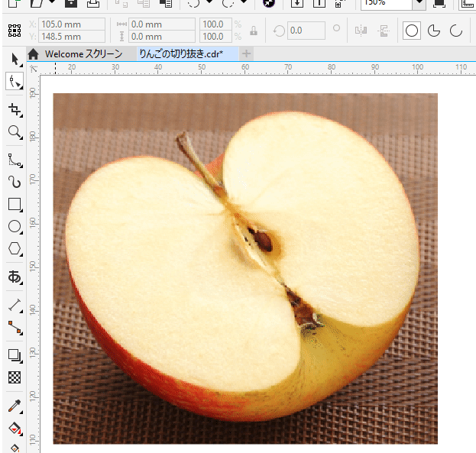This screenshot has height=453, width=476.
Task: Open the zoom level dropdown
Action: pyautogui.click(x=419, y=3)
